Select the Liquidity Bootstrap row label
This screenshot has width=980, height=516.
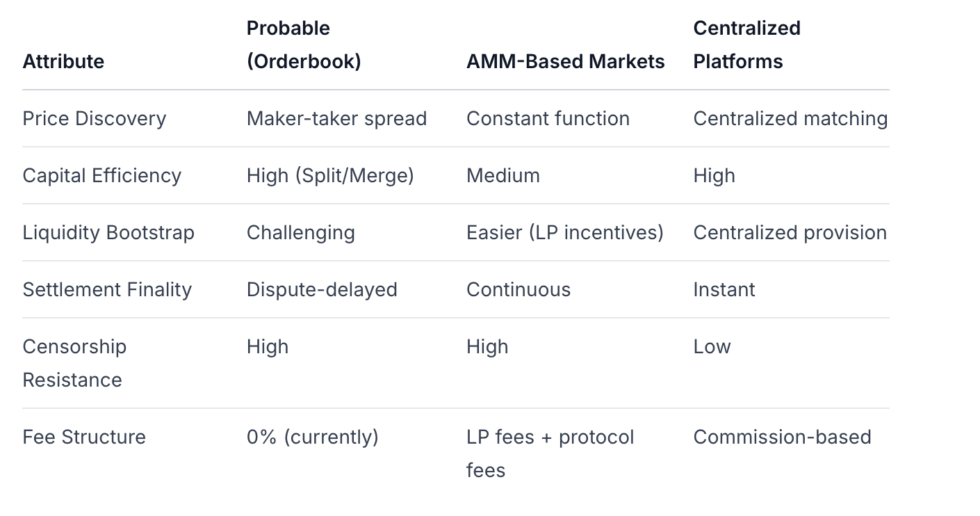pyautogui.click(x=108, y=232)
